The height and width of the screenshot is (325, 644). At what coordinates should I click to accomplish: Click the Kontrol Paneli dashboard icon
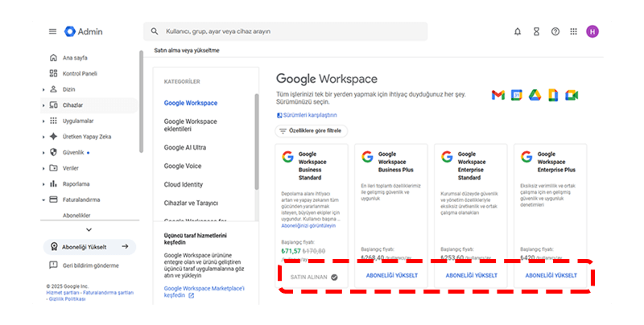click(x=53, y=73)
